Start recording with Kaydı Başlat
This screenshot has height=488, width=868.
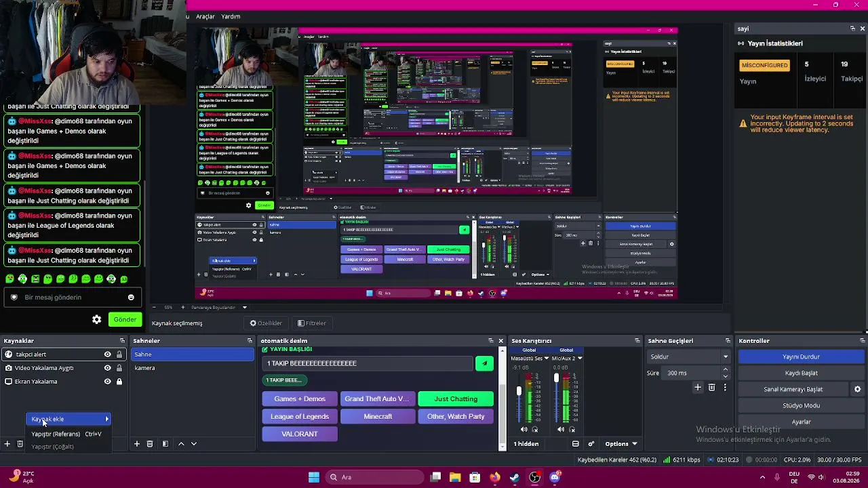[x=801, y=373]
